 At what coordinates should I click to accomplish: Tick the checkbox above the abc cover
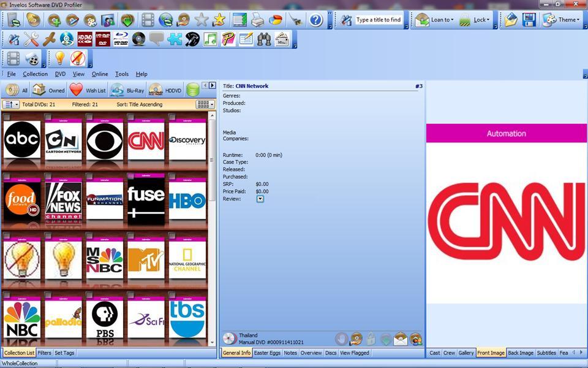(x=7, y=117)
